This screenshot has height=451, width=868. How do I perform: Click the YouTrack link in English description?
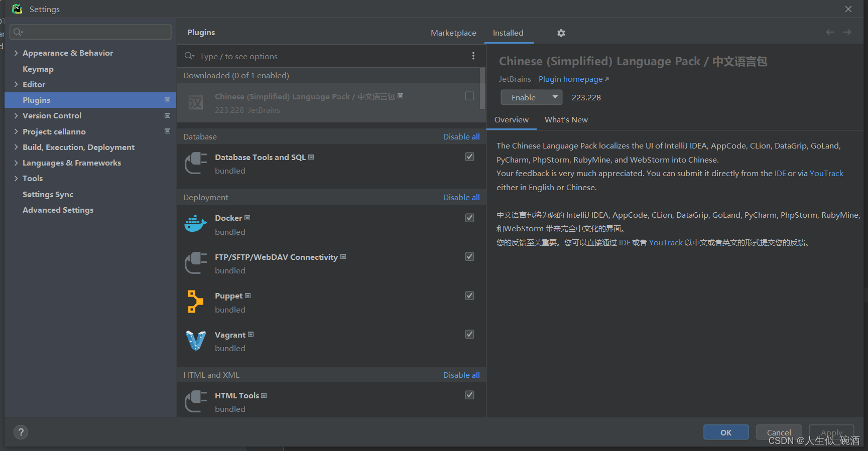point(826,173)
